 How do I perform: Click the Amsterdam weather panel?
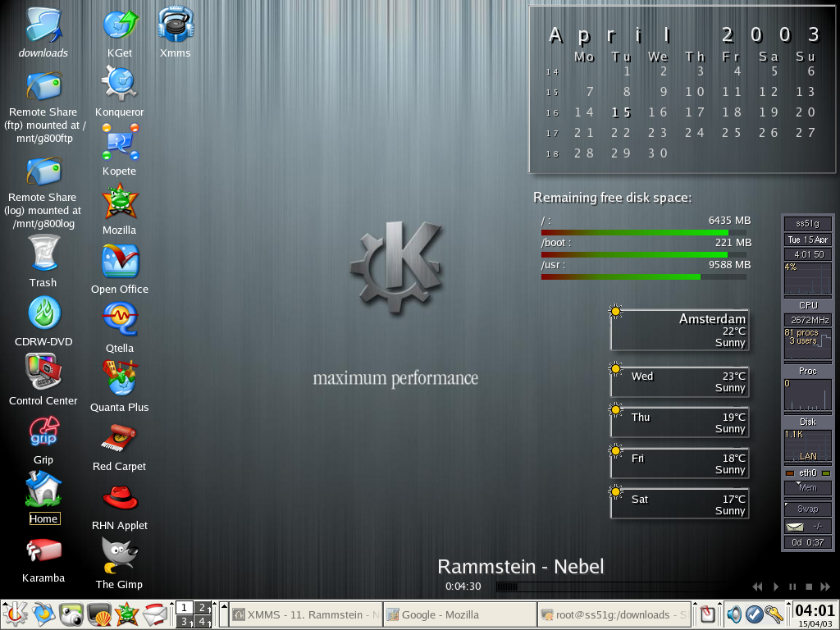click(679, 330)
